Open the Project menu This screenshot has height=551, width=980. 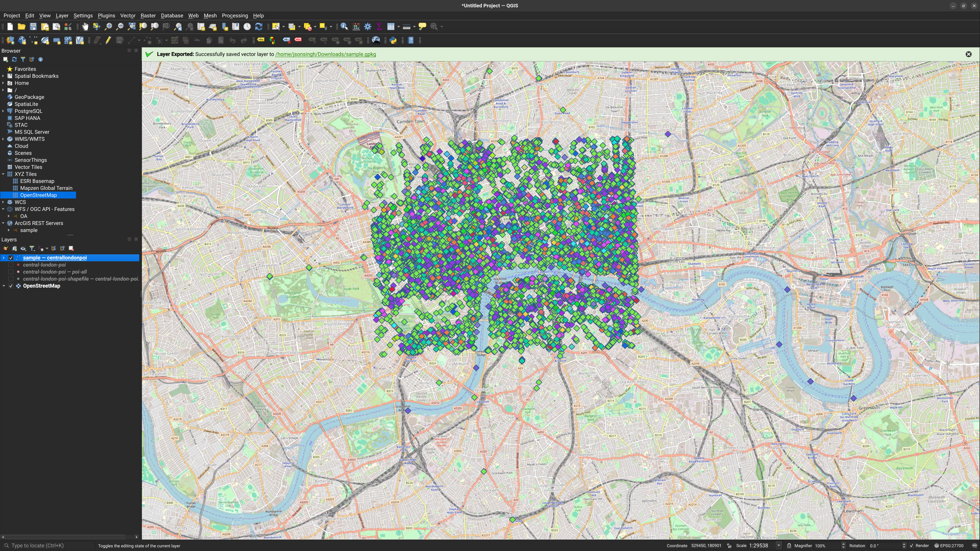[11, 16]
